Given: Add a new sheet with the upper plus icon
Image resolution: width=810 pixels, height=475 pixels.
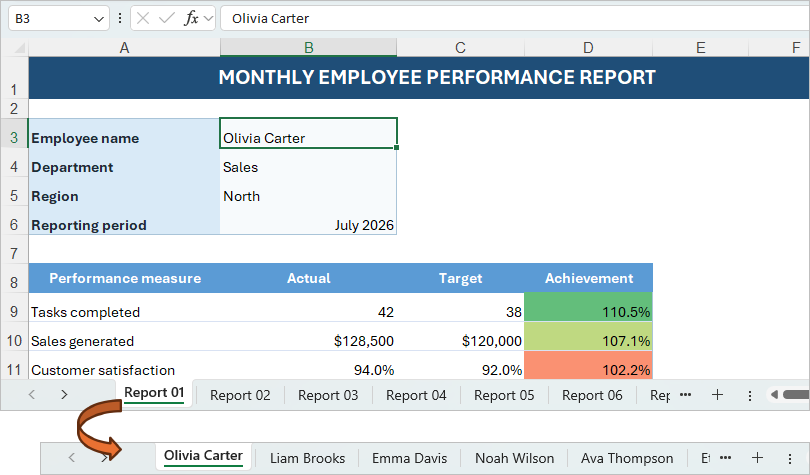Looking at the screenshot, I should coord(717,395).
